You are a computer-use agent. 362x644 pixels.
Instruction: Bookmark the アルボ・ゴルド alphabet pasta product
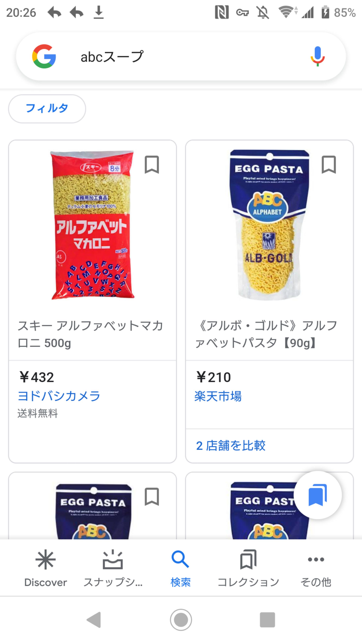coord(328,165)
